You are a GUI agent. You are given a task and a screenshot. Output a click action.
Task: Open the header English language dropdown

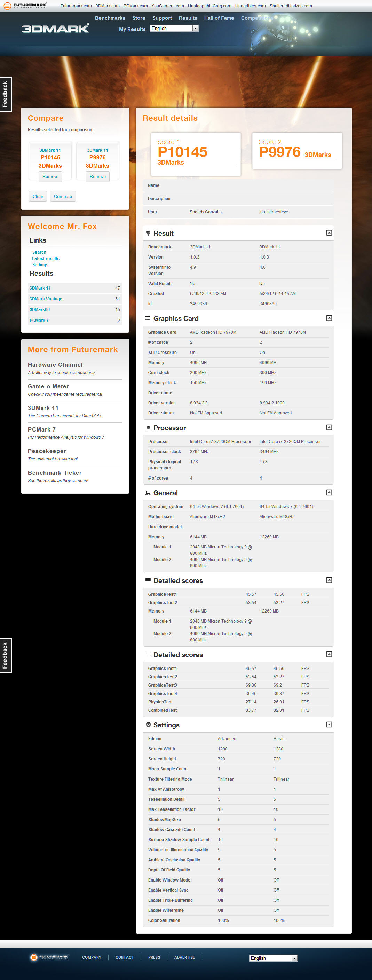(x=174, y=28)
